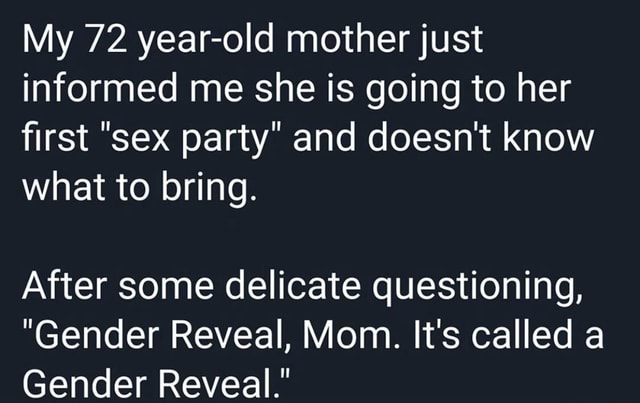Image resolution: width=640 pixels, height=403 pixels.
Task: Click the word "informed" in the tweet
Action: (100, 89)
